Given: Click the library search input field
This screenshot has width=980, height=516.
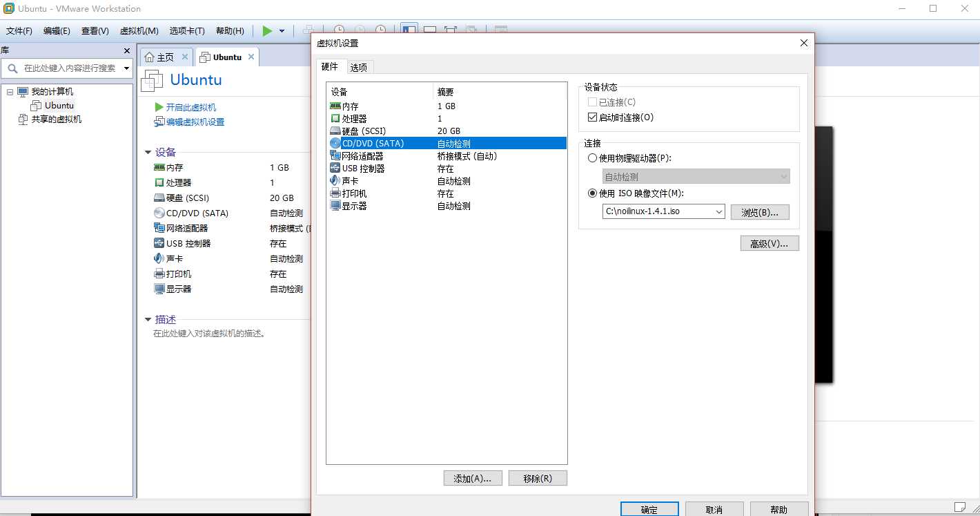Looking at the screenshot, I should (69, 68).
